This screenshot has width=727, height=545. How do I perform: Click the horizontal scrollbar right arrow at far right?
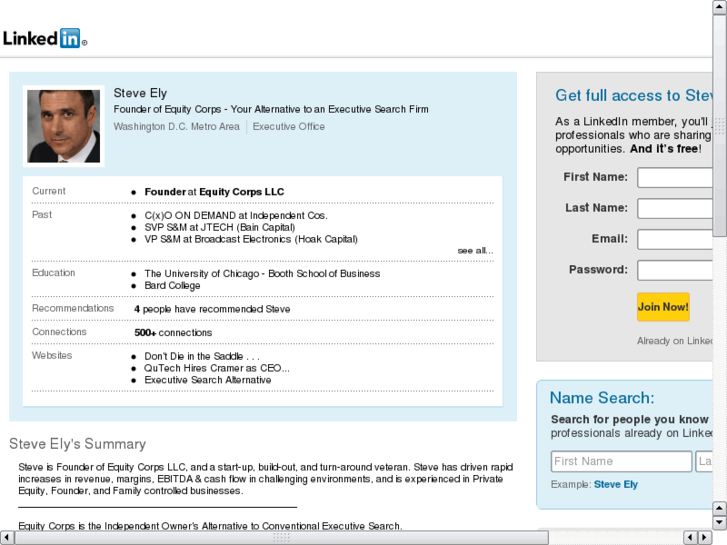tap(705, 537)
